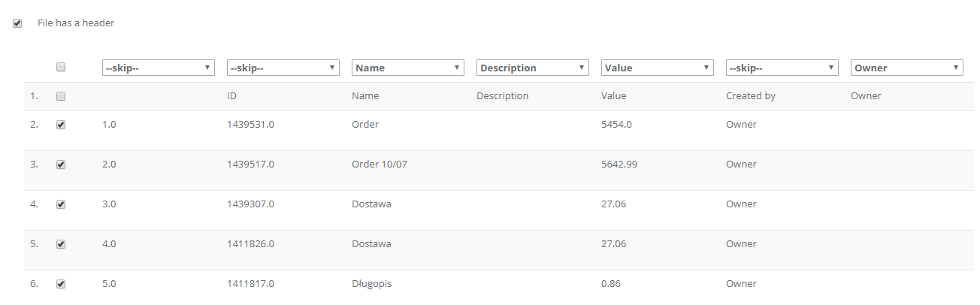This screenshot has width=980, height=305.
Task: Toggle the File has a header checkbox
Action: (x=17, y=23)
